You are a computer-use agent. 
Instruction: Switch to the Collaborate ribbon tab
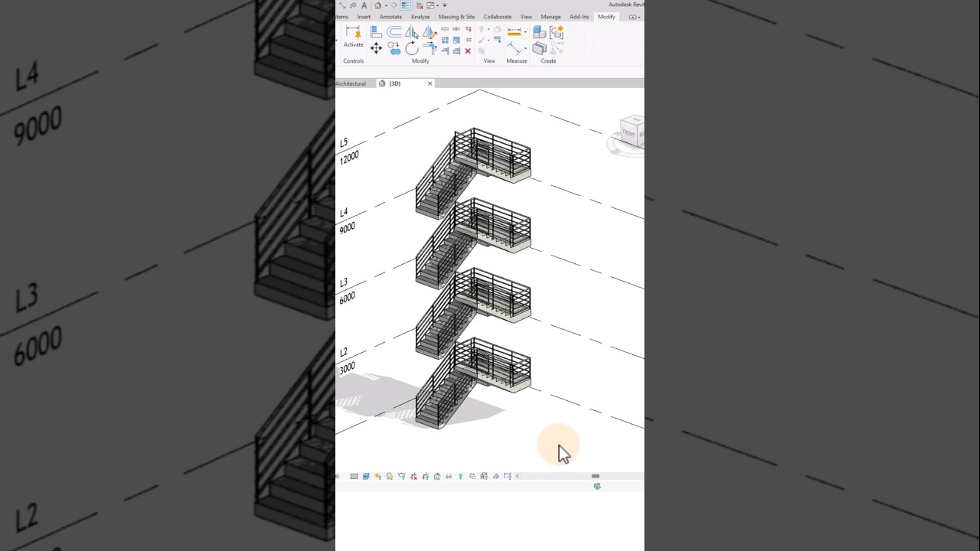pos(497,16)
